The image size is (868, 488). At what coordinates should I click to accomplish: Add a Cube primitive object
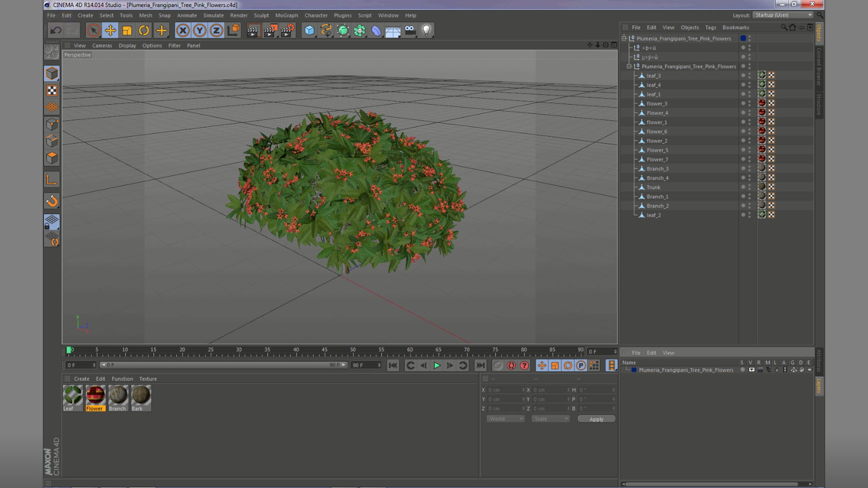click(309, 30)
